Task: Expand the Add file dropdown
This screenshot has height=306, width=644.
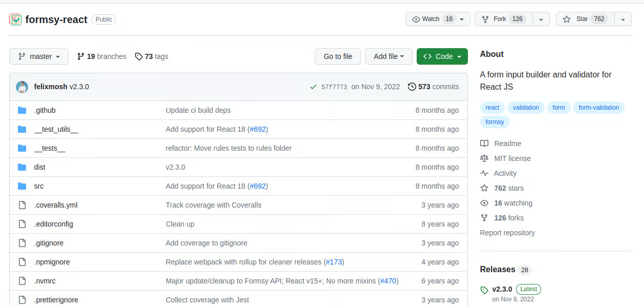Action: (389, 56)
